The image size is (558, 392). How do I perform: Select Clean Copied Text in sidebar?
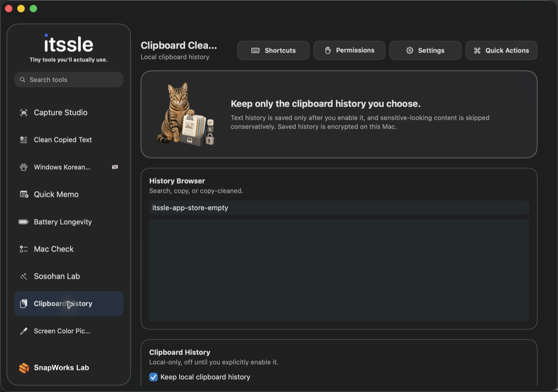(x=69, y=140)
